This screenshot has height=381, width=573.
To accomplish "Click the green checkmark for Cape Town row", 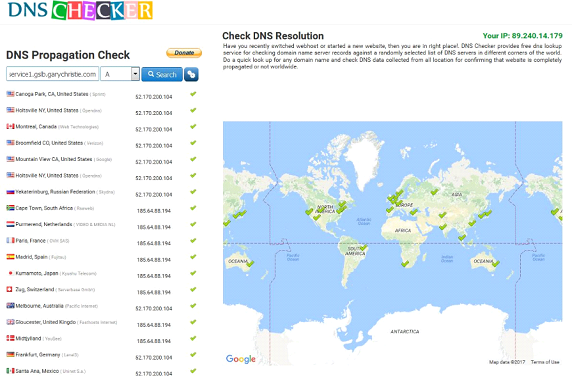I will coord(193,208).
